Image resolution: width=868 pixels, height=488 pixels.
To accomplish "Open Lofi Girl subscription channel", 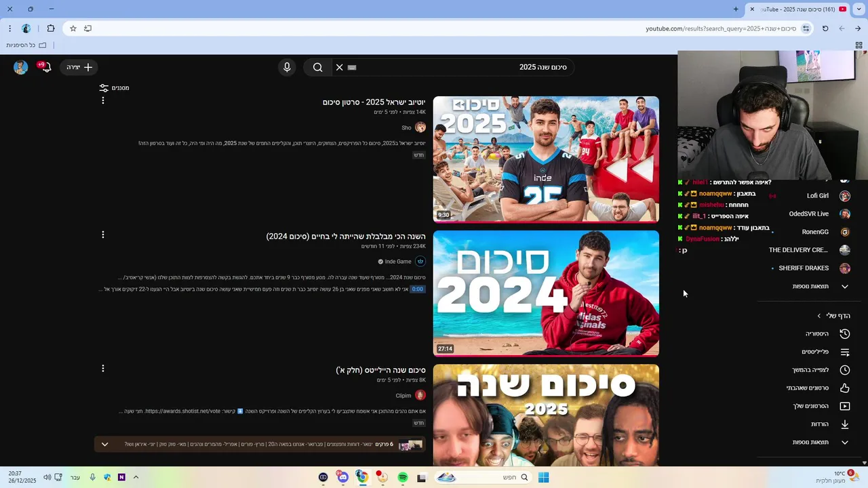I will tap(808, 196).
